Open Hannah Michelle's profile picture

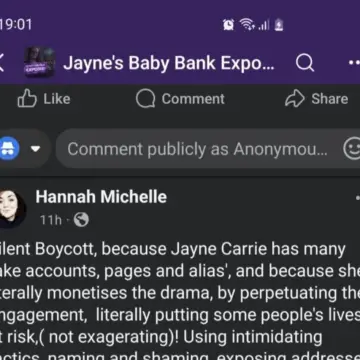pos(12,209)
